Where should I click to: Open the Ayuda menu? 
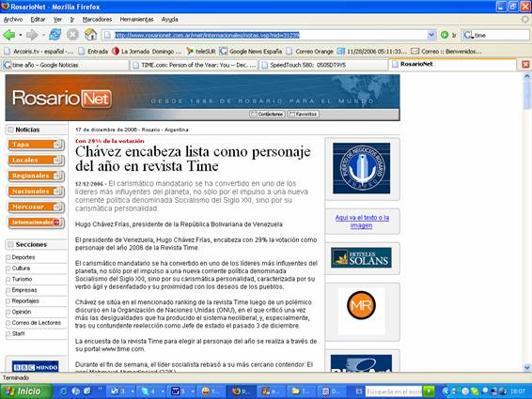[169, 20]
